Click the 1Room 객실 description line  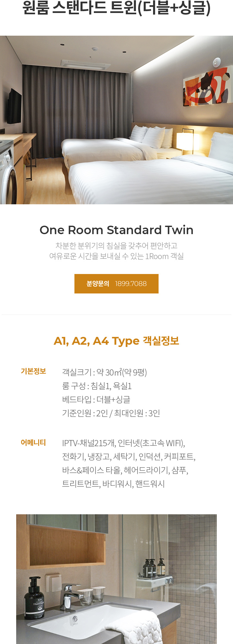click(116, 256)
